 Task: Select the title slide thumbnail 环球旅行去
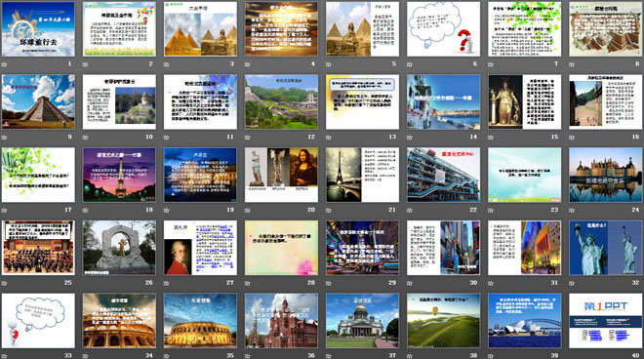38,28
